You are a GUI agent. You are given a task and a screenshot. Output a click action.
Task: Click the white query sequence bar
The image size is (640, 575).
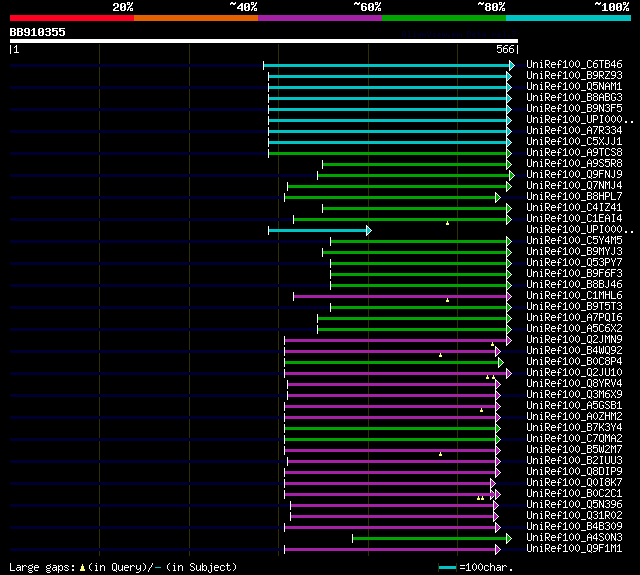pos(264,41)
